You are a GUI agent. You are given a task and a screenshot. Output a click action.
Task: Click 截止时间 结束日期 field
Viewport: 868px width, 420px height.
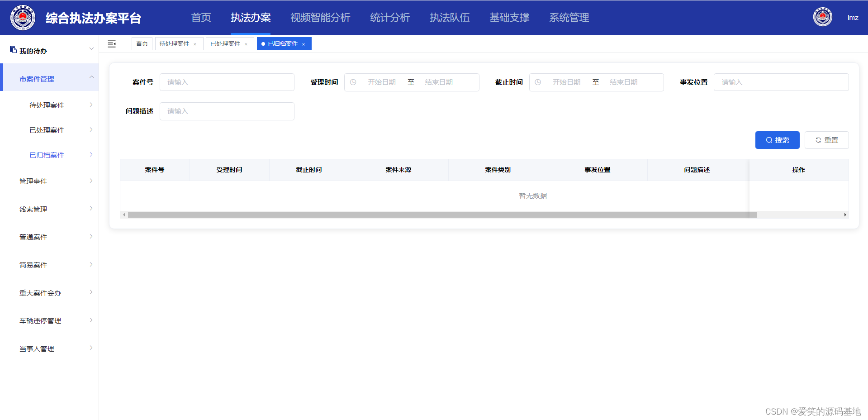(624, 82)
